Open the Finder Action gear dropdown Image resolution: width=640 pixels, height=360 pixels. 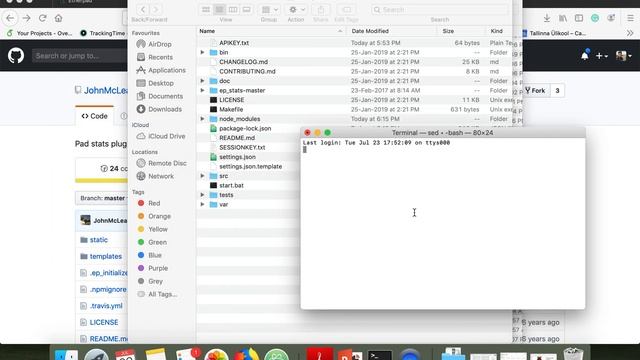(x=296, y=9)
